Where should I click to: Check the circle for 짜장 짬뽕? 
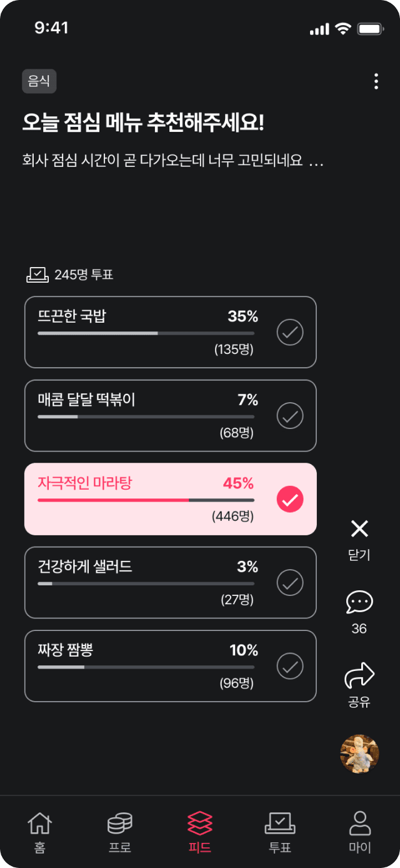point(290,666)
